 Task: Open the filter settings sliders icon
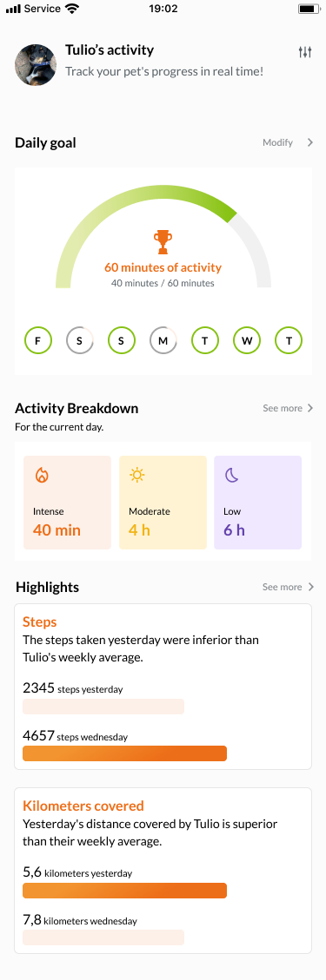coord(305,52)
